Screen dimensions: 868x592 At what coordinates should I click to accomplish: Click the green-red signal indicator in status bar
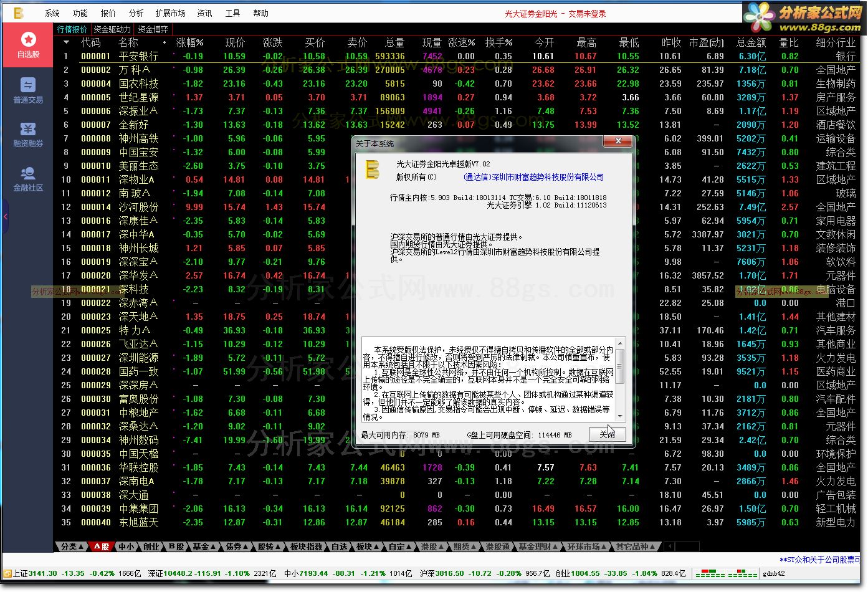click(x=726, y=573)
